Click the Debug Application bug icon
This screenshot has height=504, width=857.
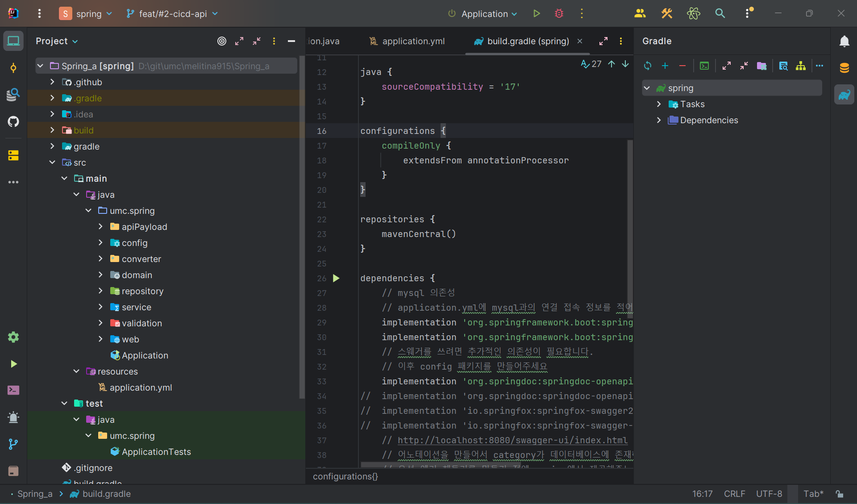(559, 14)
